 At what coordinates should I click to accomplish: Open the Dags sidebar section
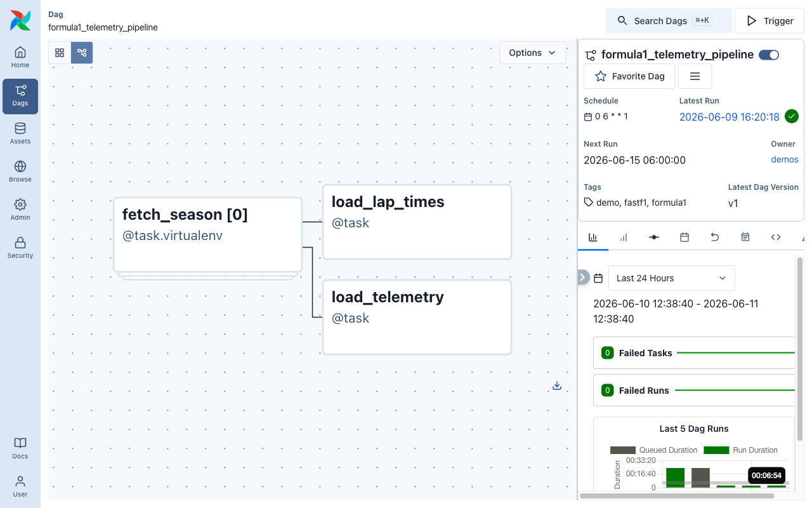coord(20,96)
